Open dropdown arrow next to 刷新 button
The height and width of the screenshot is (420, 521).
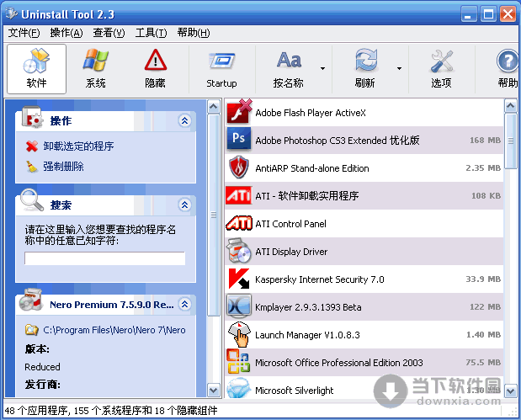pos(399,69)
